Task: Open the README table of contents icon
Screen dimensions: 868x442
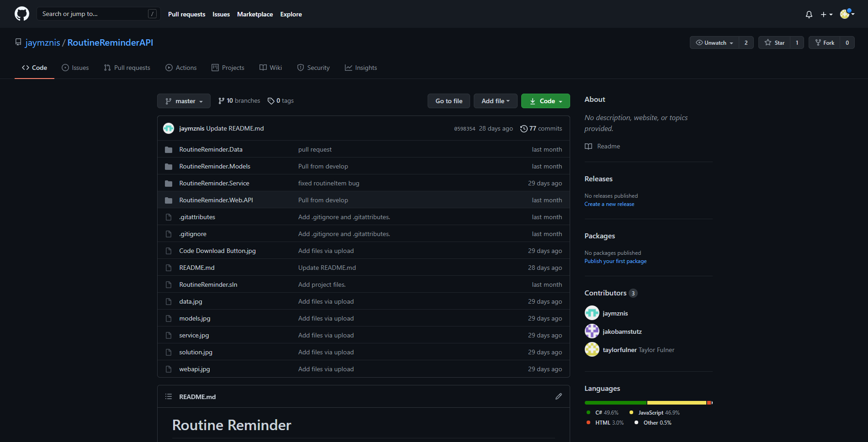Action: coord(169,396)
